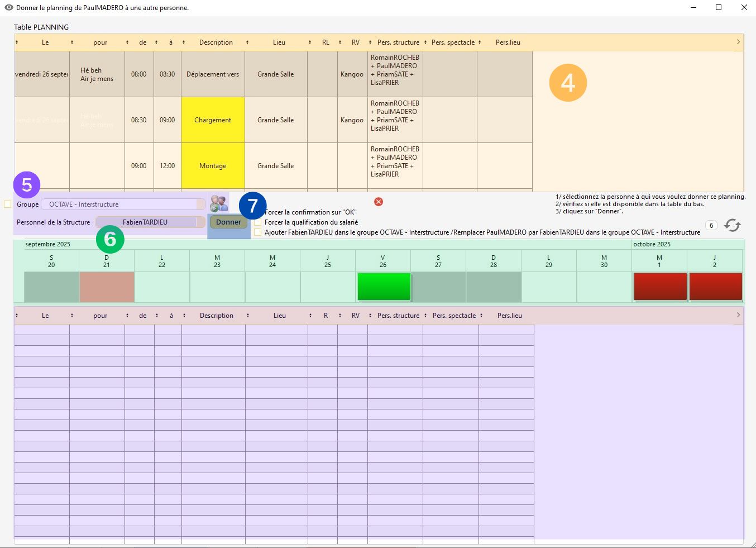The width and height of the screenshot is (756, 548).
Task: Check 'Forcer la qualification du salarié'
Action: (x=258, y=222)
